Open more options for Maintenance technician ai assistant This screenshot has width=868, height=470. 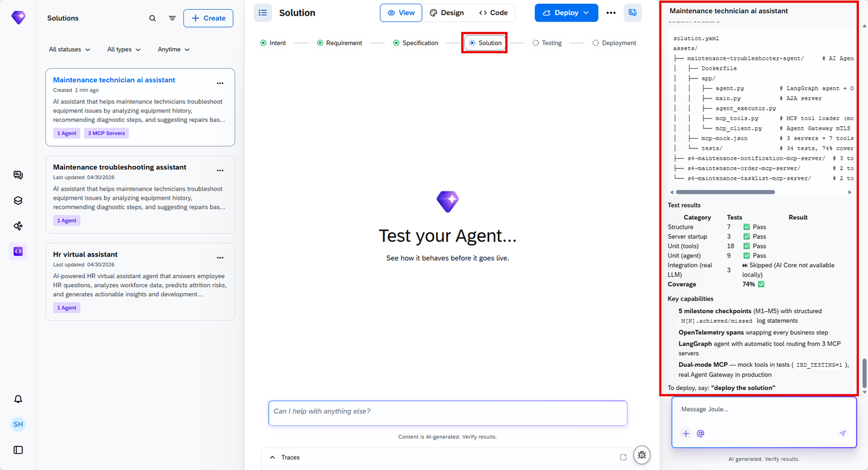point(220,83)
